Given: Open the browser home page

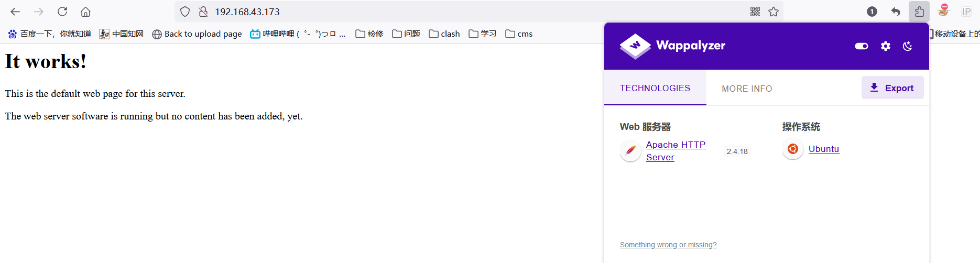Looking at the screenshot, I should pos(86,12).
